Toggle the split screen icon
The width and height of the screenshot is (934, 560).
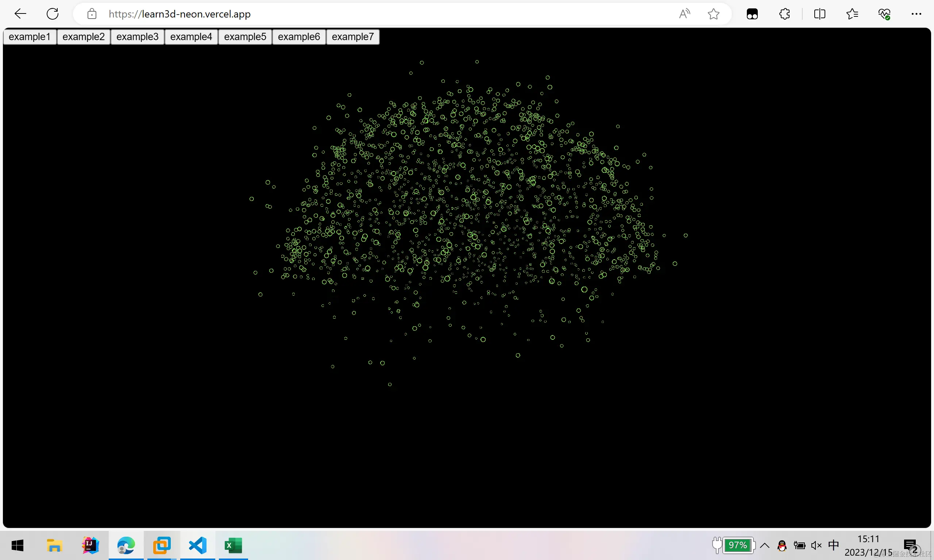[x=819, y=14]
